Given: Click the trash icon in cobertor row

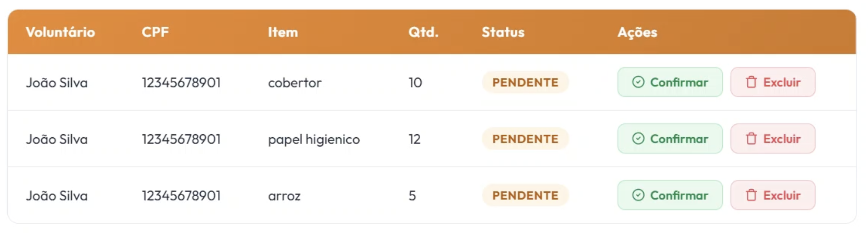Looking at the screenshot, I should [751, 82].
